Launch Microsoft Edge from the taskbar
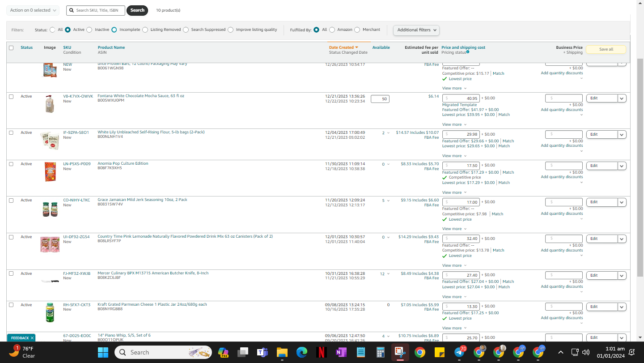 tap(301, 352)
